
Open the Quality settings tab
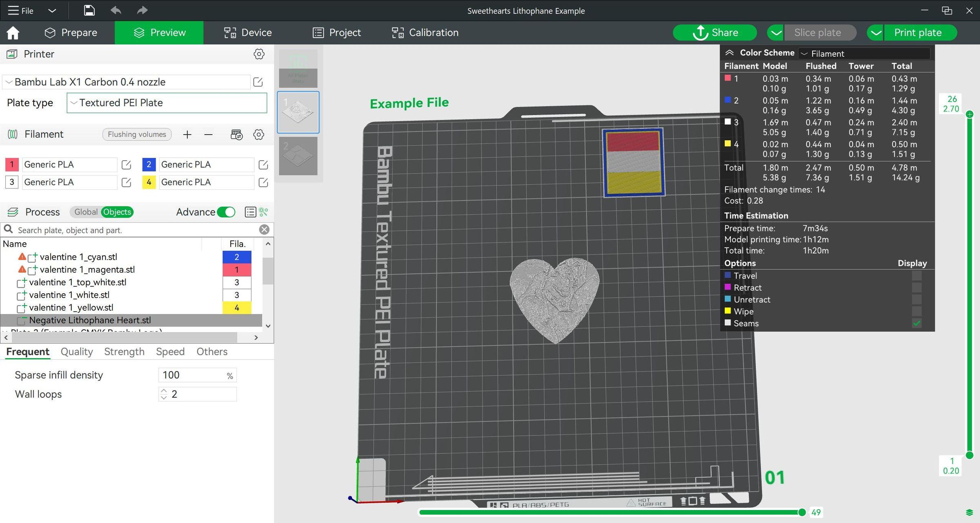pyautogui.click(x=76, y=351)
